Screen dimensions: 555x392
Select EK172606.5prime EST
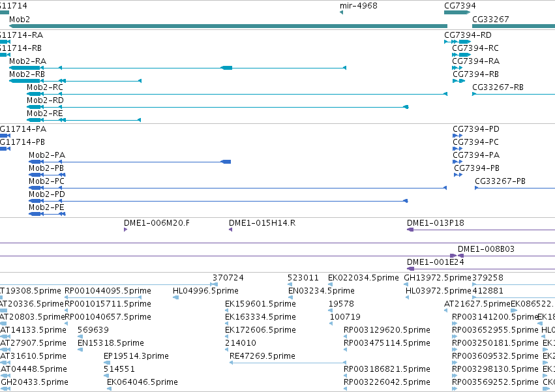pos(227,337)
